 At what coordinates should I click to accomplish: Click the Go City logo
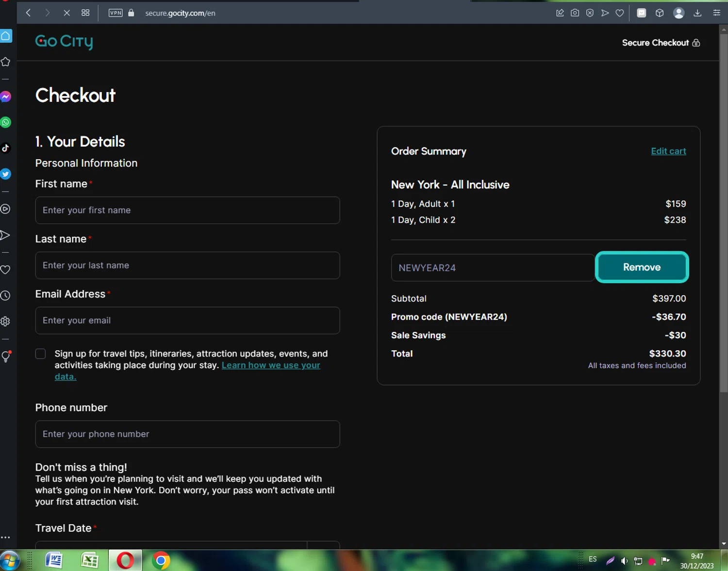coord(64,42)
